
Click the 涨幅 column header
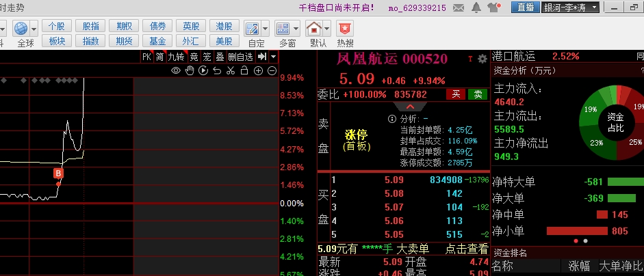pyautogui.click(x=579, y=266)
